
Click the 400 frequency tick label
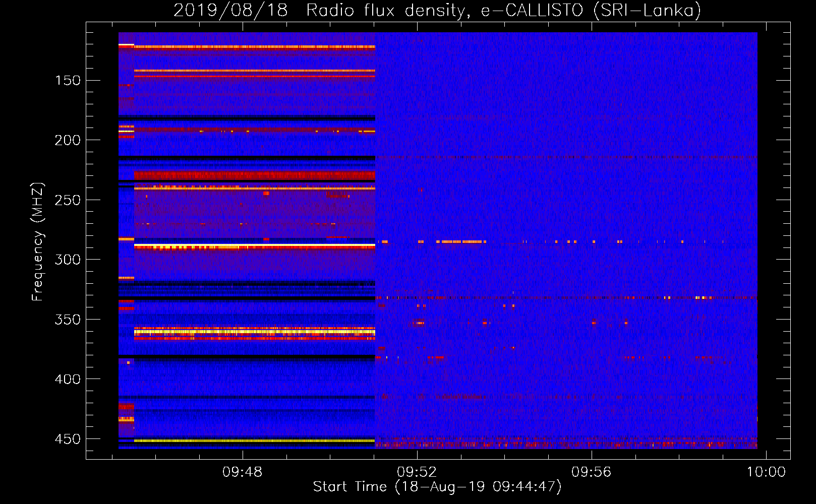[68, 379]
